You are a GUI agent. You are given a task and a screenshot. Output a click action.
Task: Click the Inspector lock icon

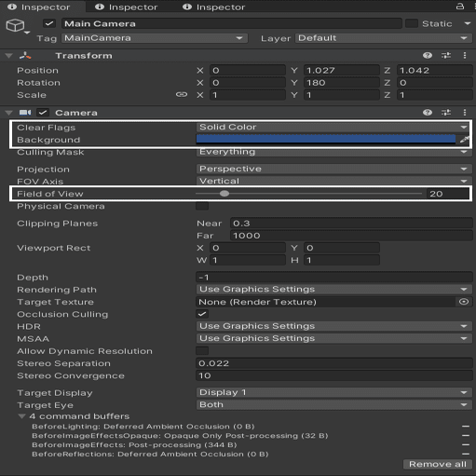tap(460, 7)
